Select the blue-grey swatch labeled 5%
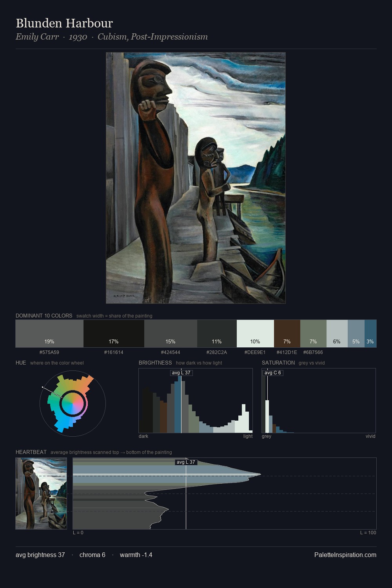Viewport: 392px width, 588px height. click(356, 334)
